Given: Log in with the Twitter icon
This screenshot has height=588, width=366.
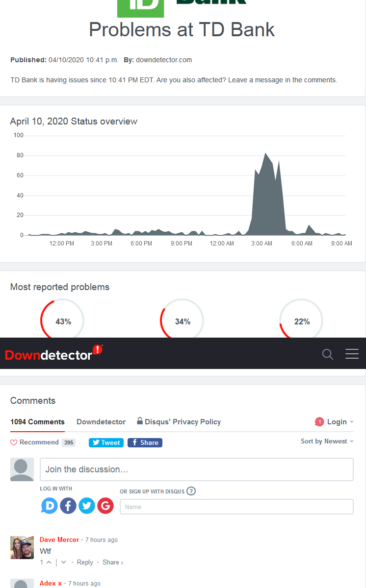Looking at the screenshot, I should pos(87,506).
